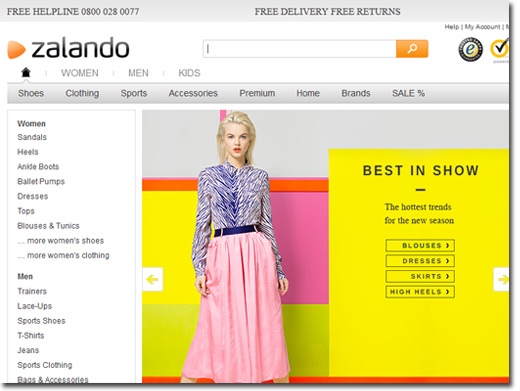The height and width of the screenshot is (391, 520).
Task: Open Sandals in the sidebar
Action: coord(32,137)
